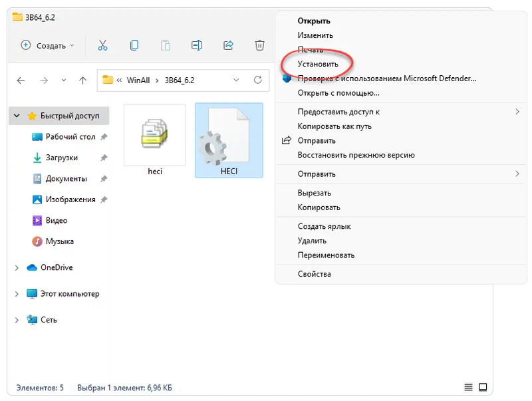Open Загрузки in sidebar
Viewport: 532px width, 401px height.
(61, 158)
